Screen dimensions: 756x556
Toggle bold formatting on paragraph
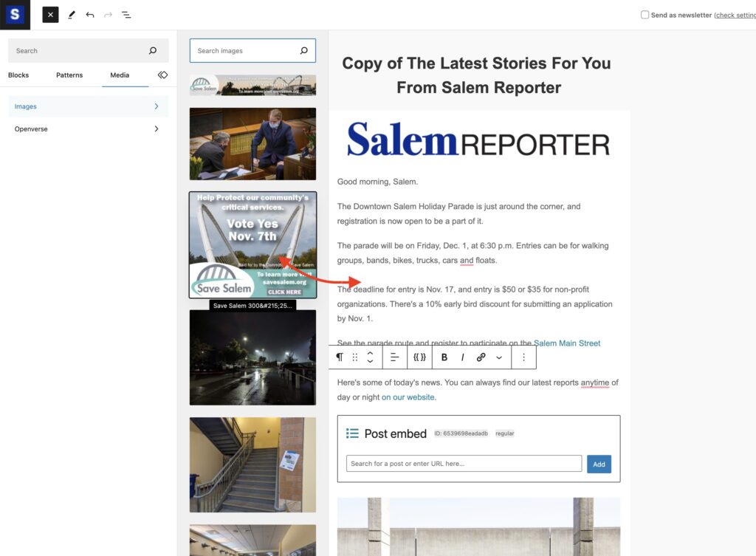444,357
